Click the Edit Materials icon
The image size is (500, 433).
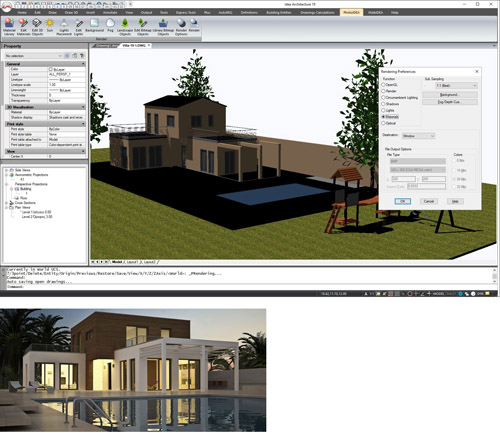tap(23, 27)
